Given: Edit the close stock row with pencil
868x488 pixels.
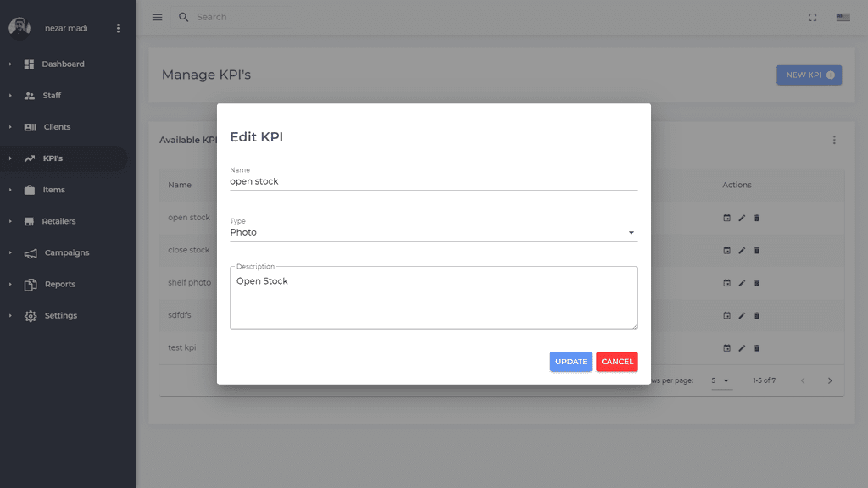Looking at the screenshot, I should point(742,251).
